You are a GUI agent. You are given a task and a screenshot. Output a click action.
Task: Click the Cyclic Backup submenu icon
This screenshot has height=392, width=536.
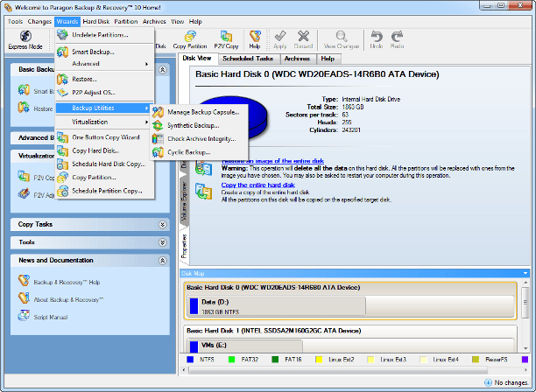[x=158, y=152]
